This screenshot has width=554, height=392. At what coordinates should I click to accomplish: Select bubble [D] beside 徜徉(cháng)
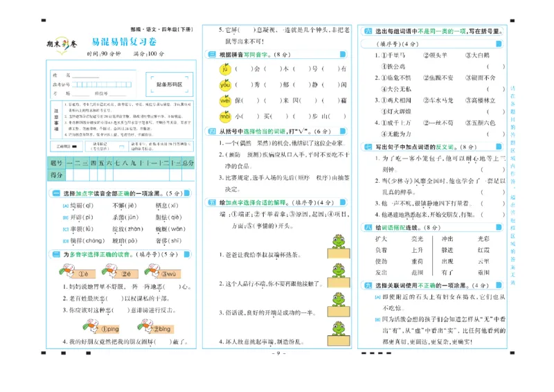(65, 241)
